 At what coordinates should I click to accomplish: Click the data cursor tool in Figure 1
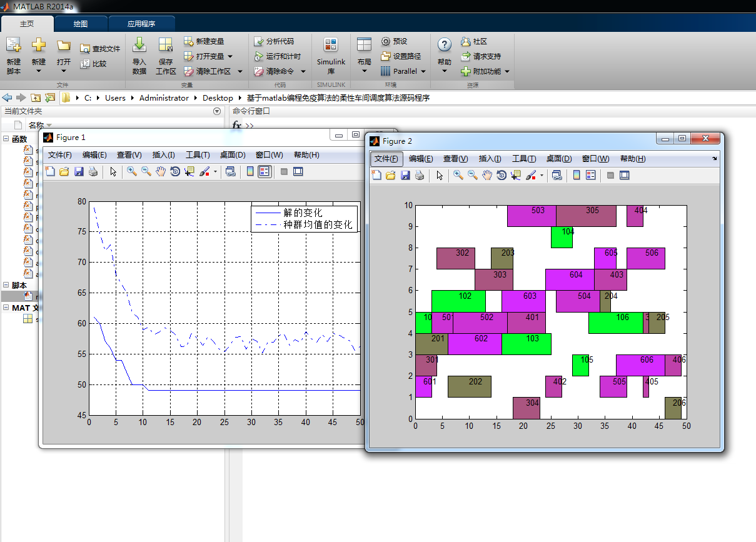pyautogui.click(x=189, y=171)
